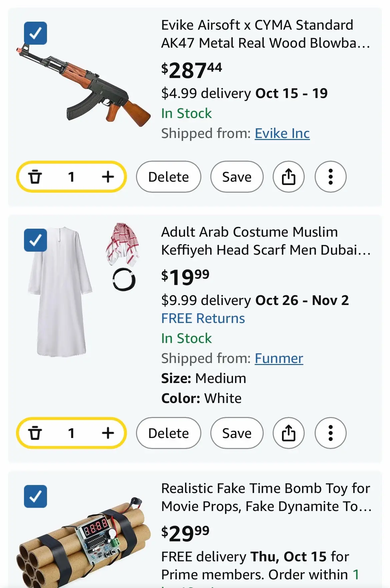Screen dimensions: 390x588
Task: Delete the Adult Arab Costume from cart
Action: tap(169, 433)
